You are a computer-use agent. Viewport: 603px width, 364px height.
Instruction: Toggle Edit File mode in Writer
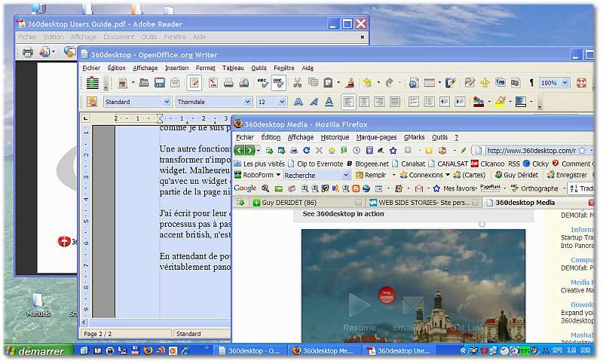194,83
